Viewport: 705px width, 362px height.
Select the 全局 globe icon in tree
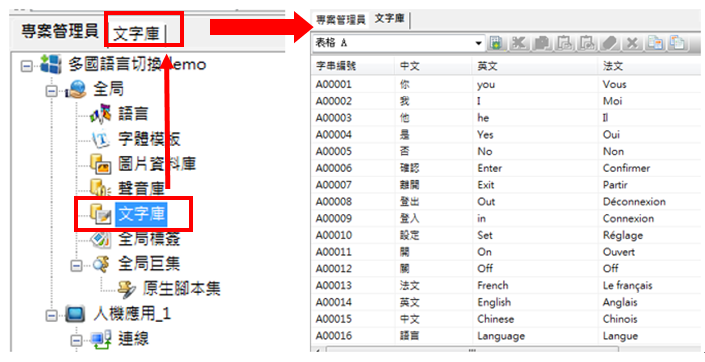click(76, 89)
